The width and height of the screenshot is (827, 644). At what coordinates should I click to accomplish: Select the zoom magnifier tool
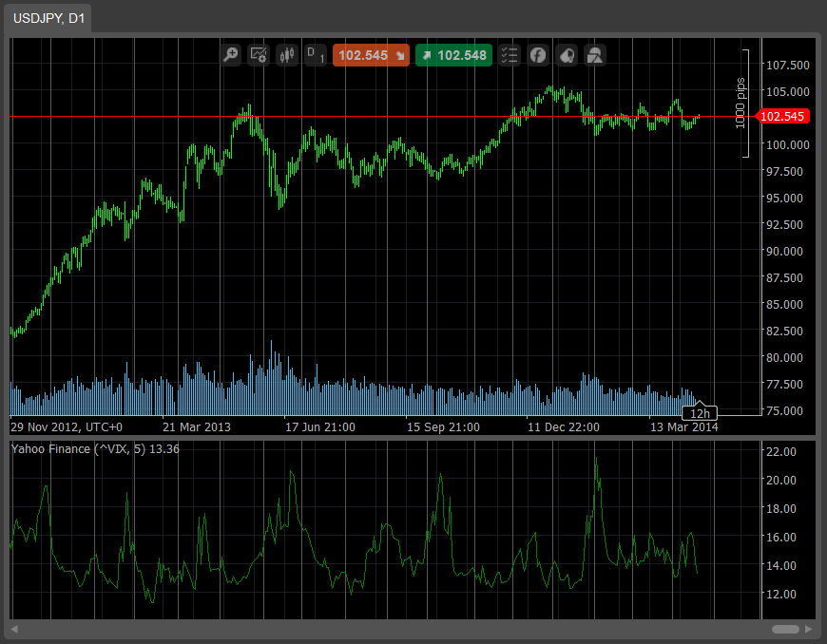230,55
